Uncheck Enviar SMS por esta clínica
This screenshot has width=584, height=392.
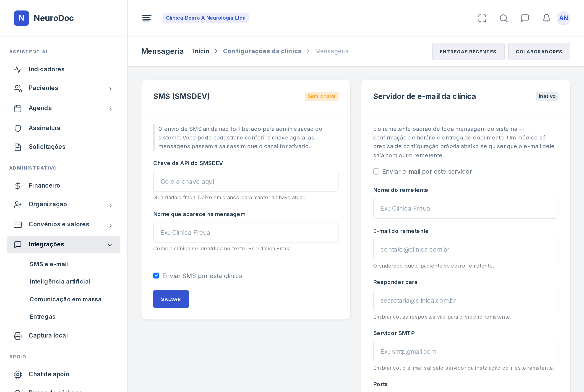click(156, 276)
